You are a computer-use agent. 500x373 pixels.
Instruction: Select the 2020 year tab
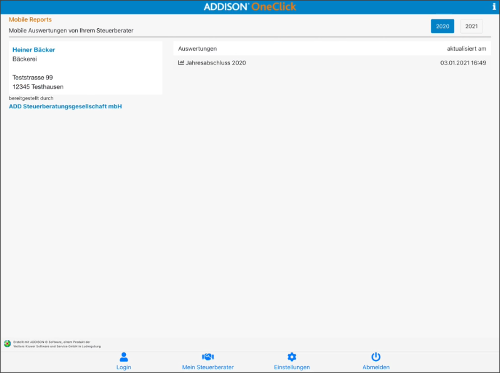[x=442, y=26]
